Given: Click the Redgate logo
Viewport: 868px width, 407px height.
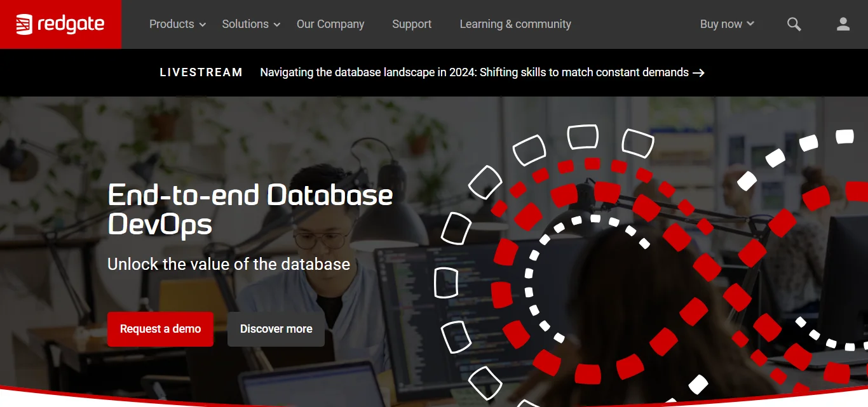Looking at the screenshot, I should (x=60, y=24).
